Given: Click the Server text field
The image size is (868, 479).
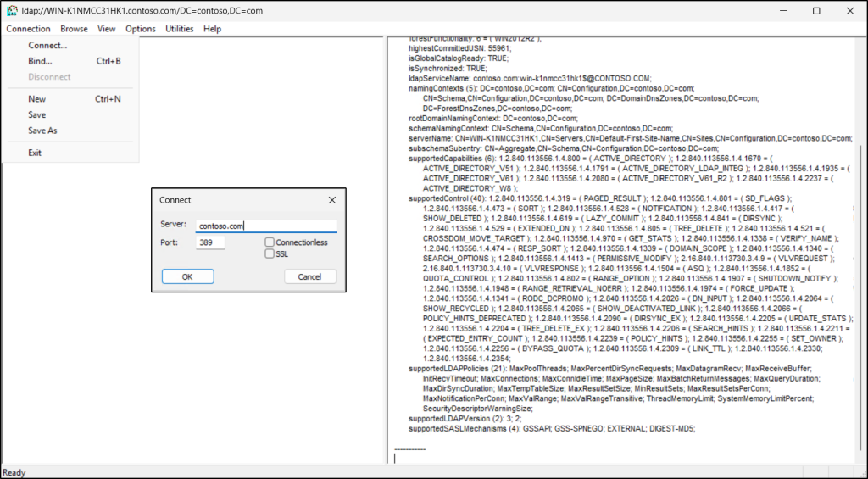Looking at the screenshot, I should (x=264, y=226).
